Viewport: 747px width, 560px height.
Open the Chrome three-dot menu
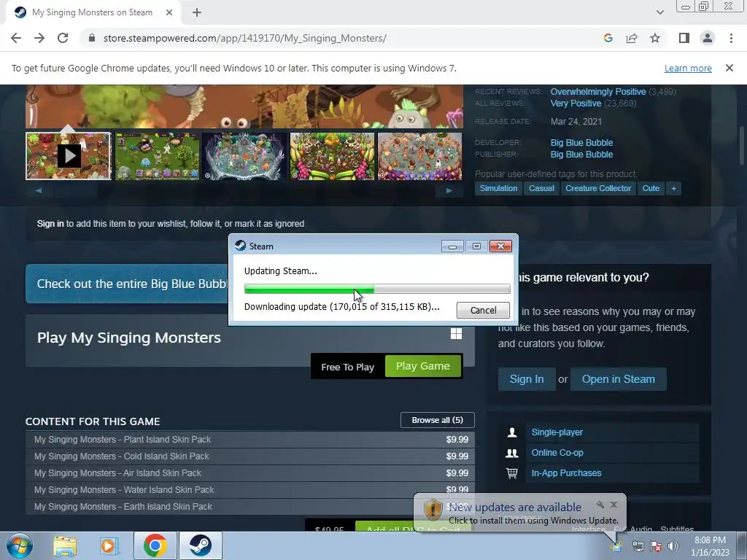point(731,38)
